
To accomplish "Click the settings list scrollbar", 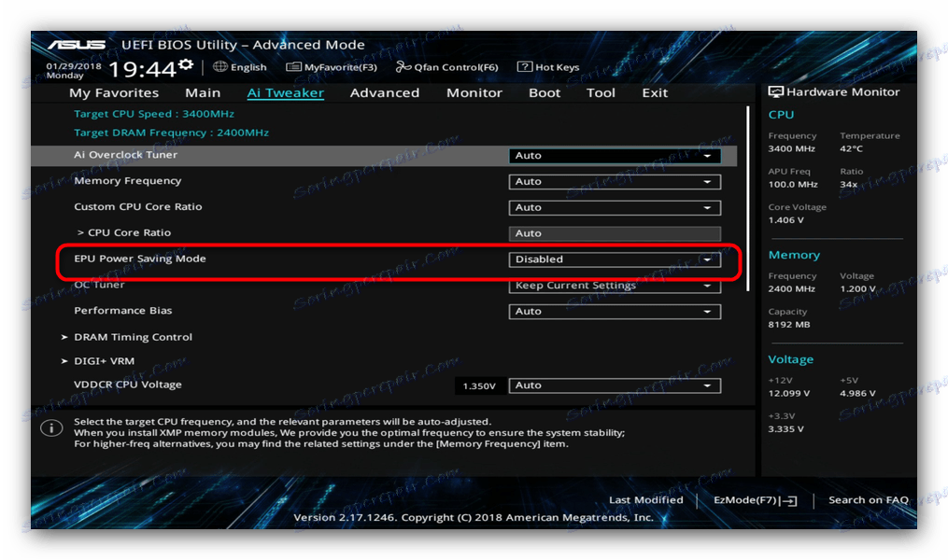I will pyautogui.click(x=748, y=198).
